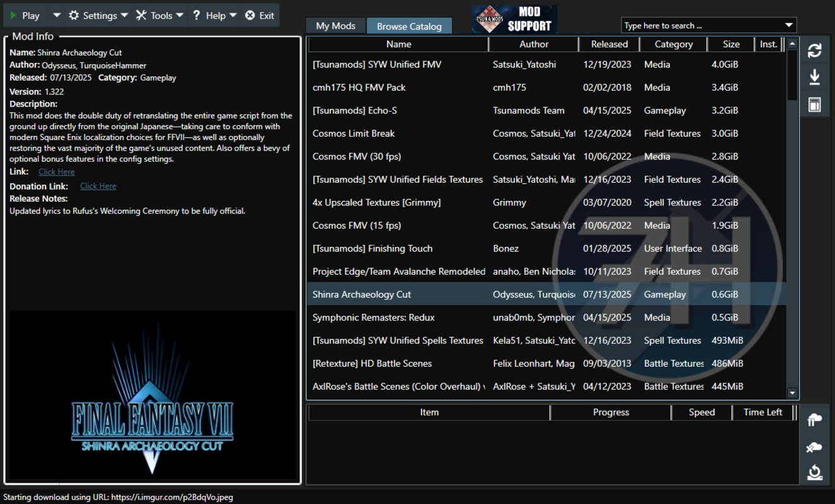Click the Shinra Archaeology Cut preview image

pyautogui.click(x=152, y=395)
